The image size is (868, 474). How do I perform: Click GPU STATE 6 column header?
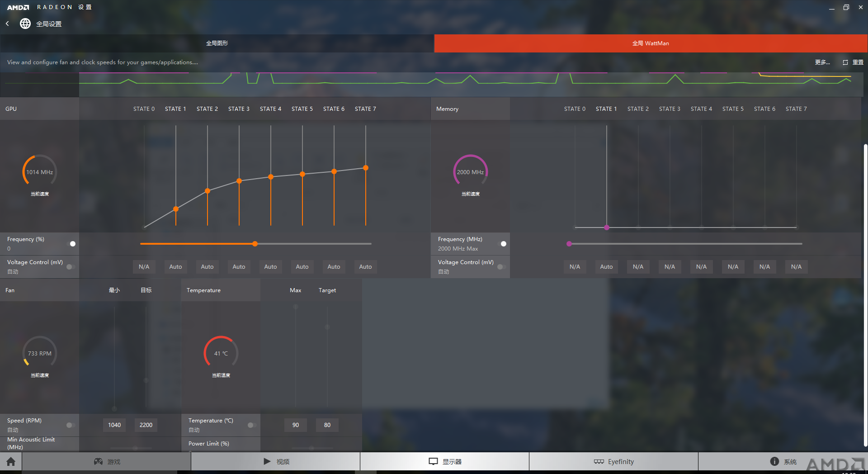point(334,109)
